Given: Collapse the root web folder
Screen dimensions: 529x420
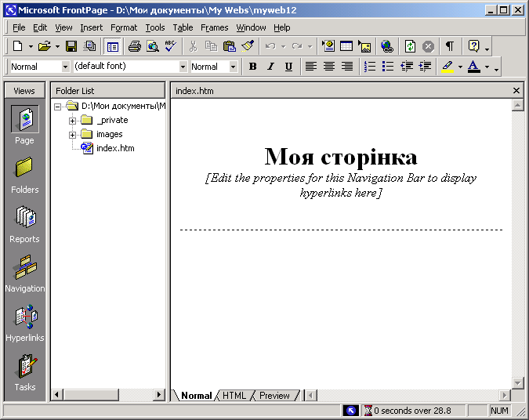Looking at the screenshot, I should 58,107.
